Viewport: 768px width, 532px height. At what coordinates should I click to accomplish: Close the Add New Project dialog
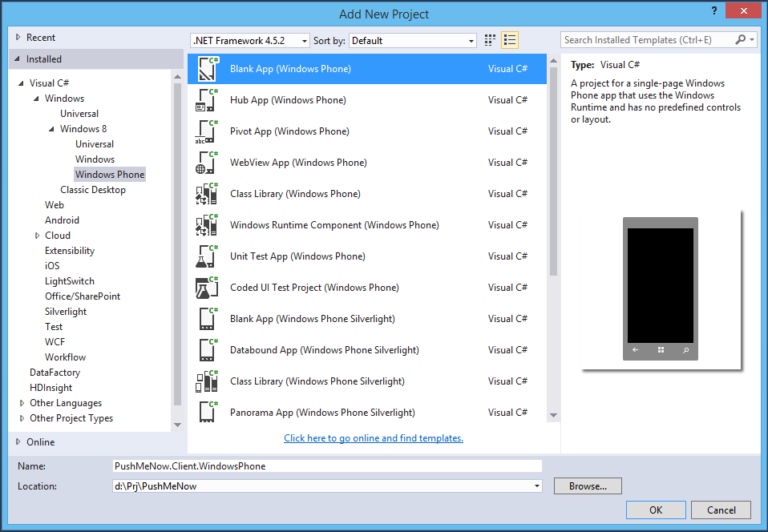coord(743,10)
